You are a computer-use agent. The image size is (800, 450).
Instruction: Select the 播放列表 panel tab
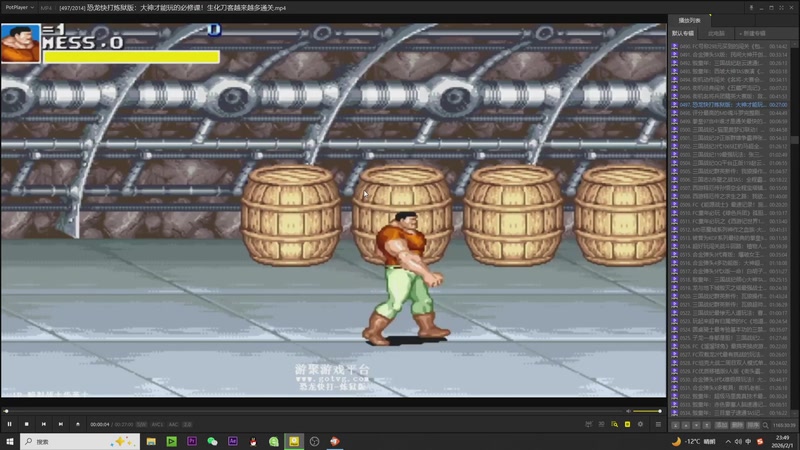[x=689, y=20]
